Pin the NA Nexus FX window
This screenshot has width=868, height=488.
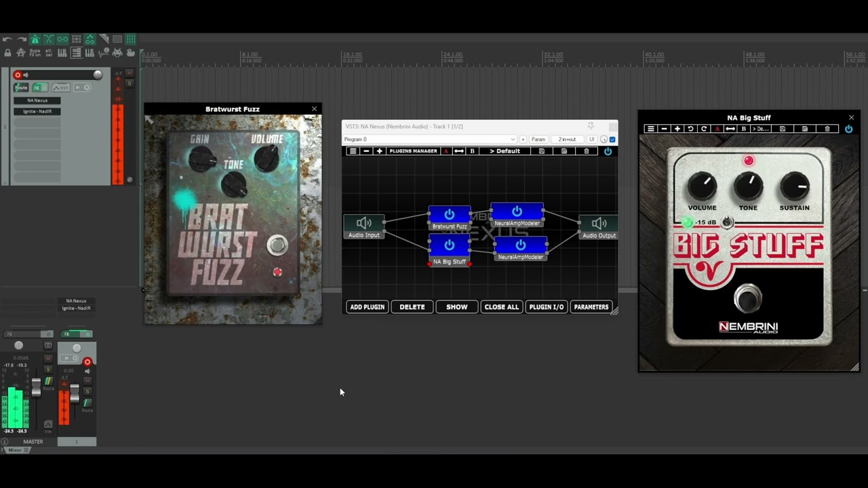tap(591, 126)
